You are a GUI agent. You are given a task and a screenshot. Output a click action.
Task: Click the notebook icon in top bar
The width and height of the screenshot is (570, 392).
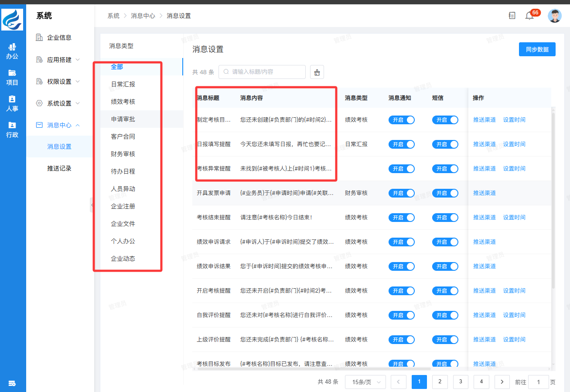[512, 16]
